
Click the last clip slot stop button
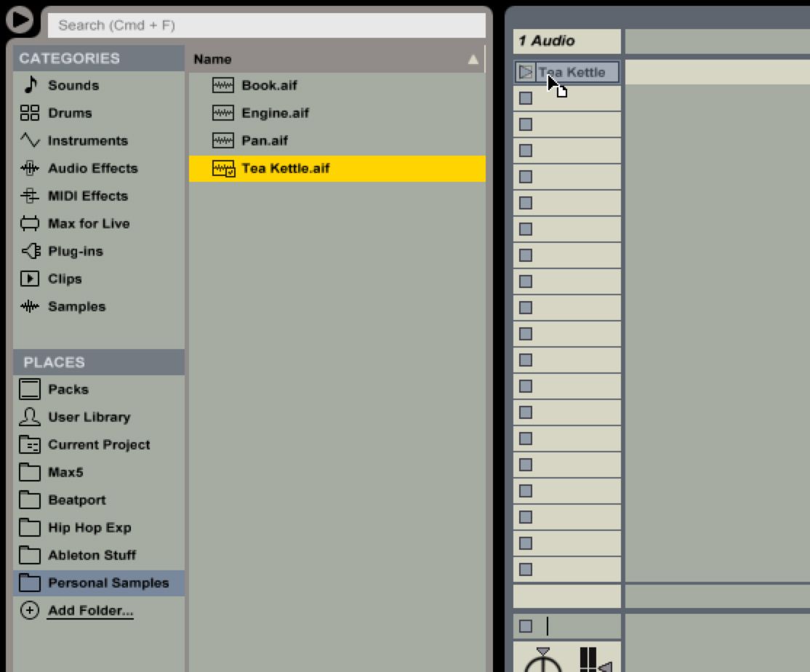[x=526, y=569]
